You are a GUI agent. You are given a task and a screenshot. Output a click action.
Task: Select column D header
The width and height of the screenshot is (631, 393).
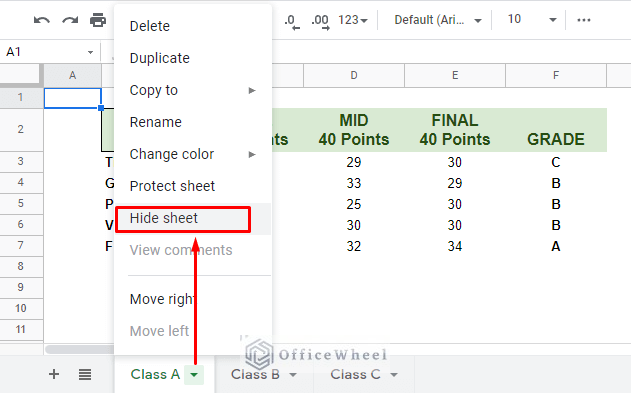coord(354,75)
